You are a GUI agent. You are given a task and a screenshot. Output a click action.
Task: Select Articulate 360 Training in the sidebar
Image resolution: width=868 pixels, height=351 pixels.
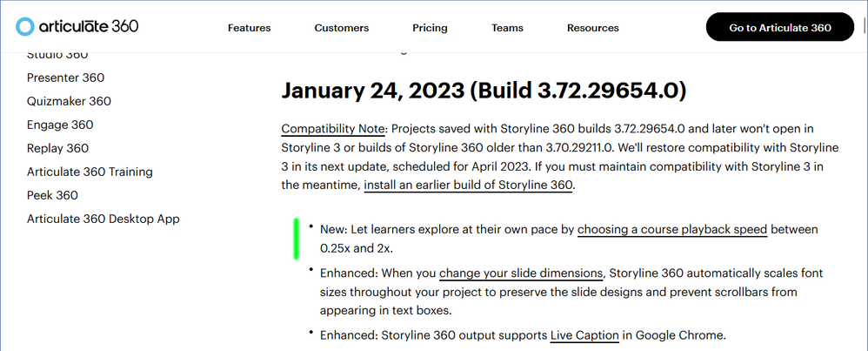(x=90, y=172)
